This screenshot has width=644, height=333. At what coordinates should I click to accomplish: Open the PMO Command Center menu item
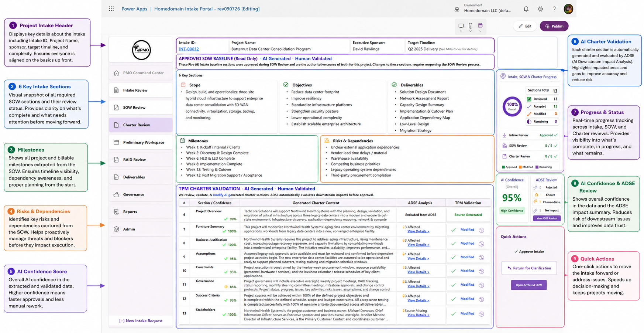click(141, 73)
